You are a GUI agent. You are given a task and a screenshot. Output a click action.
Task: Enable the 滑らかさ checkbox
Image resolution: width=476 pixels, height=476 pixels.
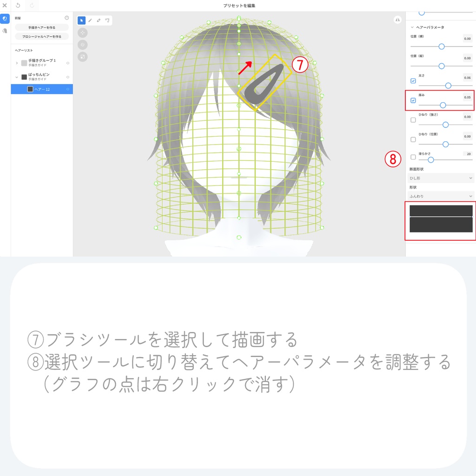[x=413, y=157]
